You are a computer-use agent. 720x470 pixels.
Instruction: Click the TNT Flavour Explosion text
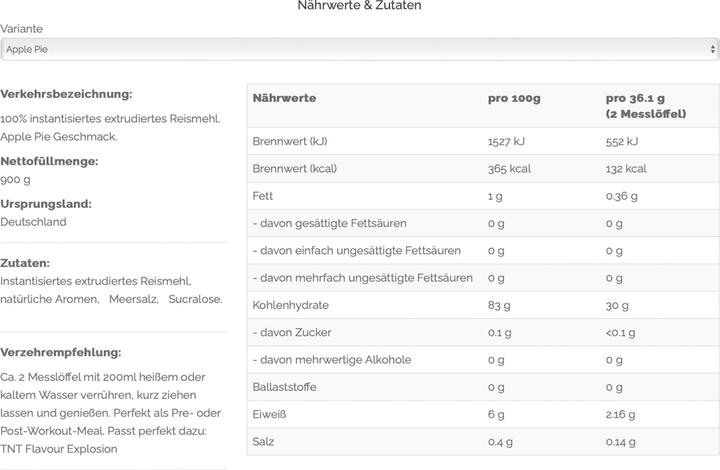[x=59, y=449]
